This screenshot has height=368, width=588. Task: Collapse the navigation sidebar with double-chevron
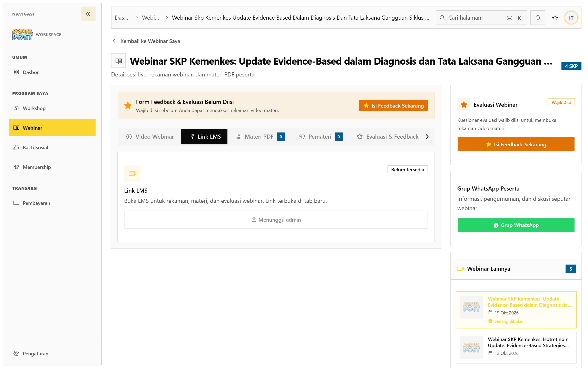(x=88, y=14)
